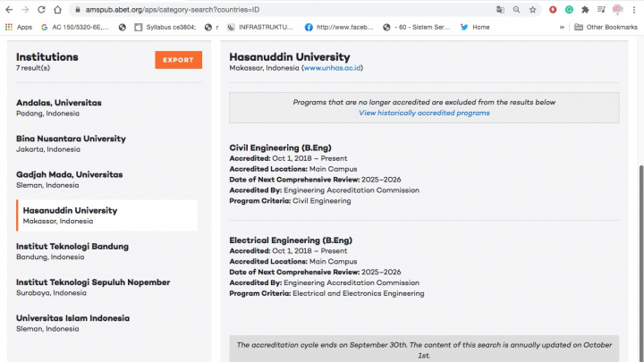644x362 pixels.
Task: Visit the www.unhas.ac.id website link
Action: coord(332,68)
